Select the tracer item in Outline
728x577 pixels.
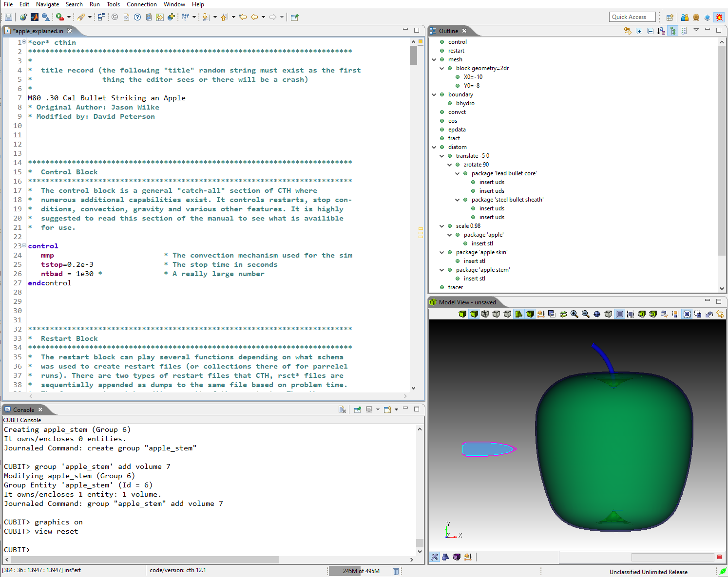click(x=456, y=287)
